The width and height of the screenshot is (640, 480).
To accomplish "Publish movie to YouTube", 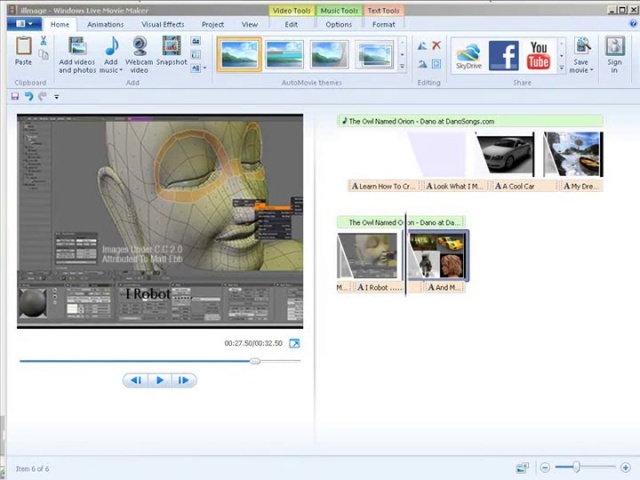I will (x=539, y=56).
